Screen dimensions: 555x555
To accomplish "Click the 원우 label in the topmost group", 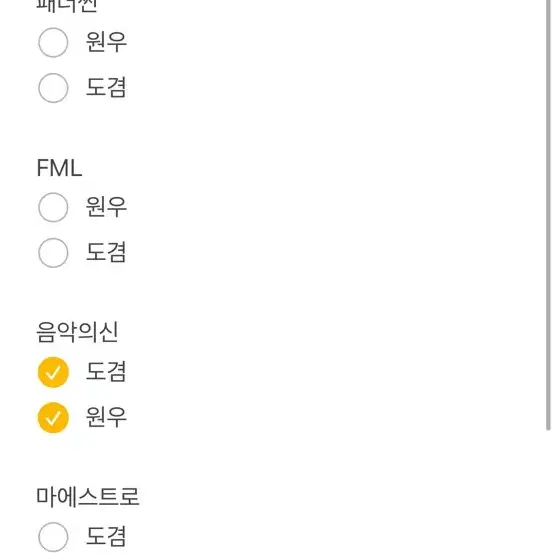I will coord(106,42).
